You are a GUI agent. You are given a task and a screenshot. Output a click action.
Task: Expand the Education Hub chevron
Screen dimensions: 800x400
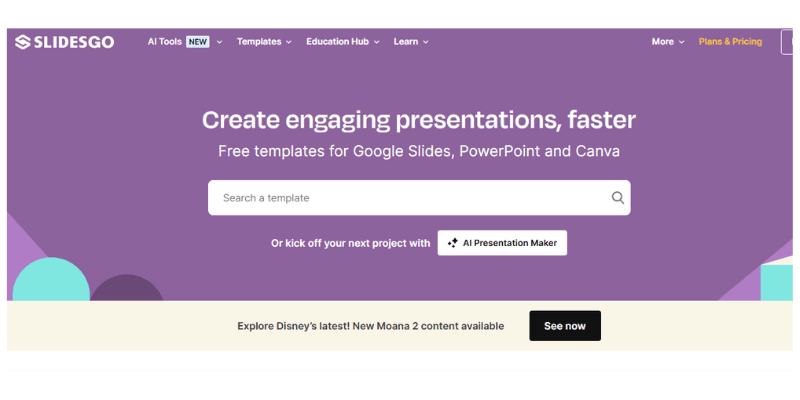click(377, 42)
